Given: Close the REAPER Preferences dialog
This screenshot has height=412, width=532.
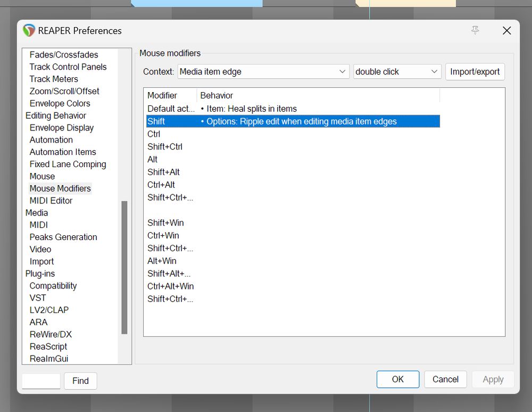Looking at the screenshot, I should point(506,30).
